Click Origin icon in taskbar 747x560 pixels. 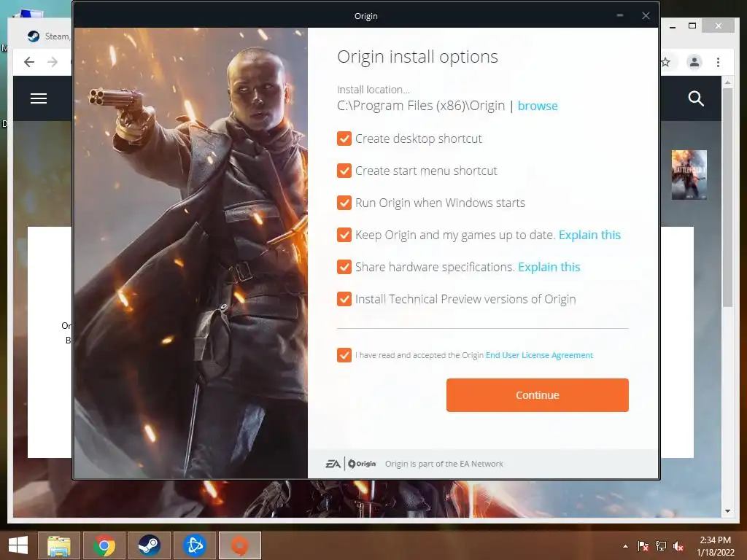(x=239, y=545)
